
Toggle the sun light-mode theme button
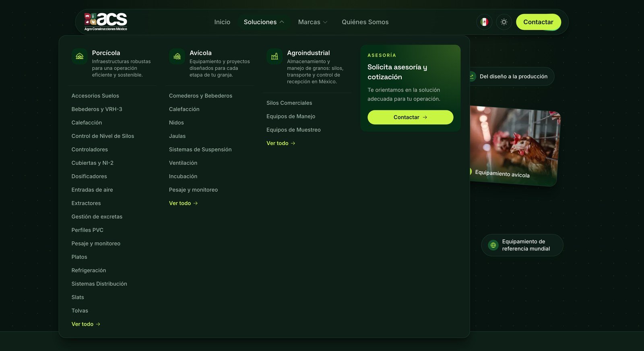(x=504, y=22)
